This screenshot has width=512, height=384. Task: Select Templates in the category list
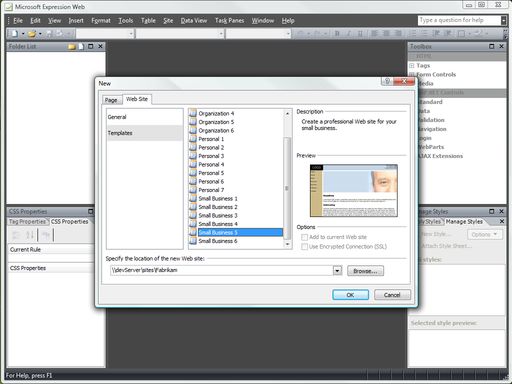click(x=144, y=133)
